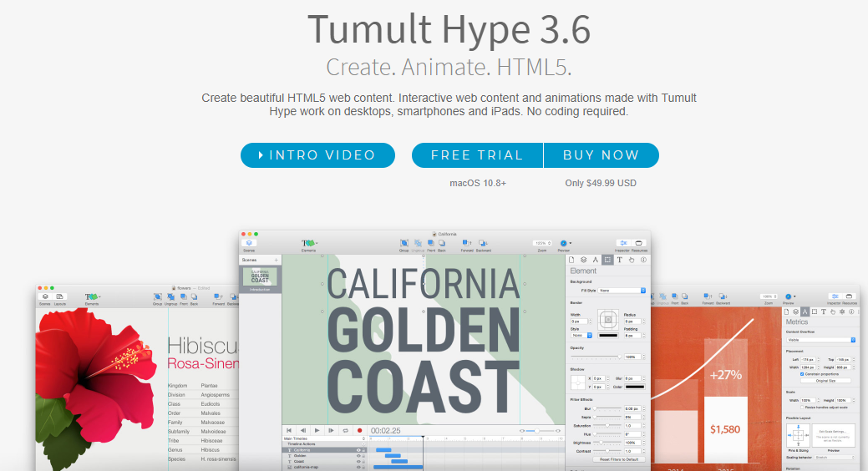Image resolution: width=868 pixels, height=471 pixels.
Task: Open the Main Timeline selector dropdown
Action: [x=324, y=438]
